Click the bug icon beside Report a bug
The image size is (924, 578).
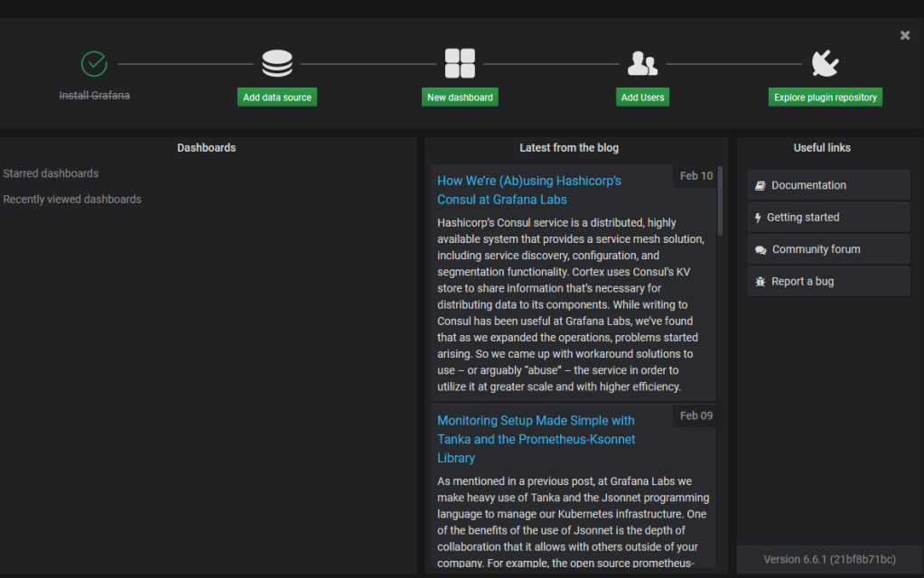[x=761, y=282]
